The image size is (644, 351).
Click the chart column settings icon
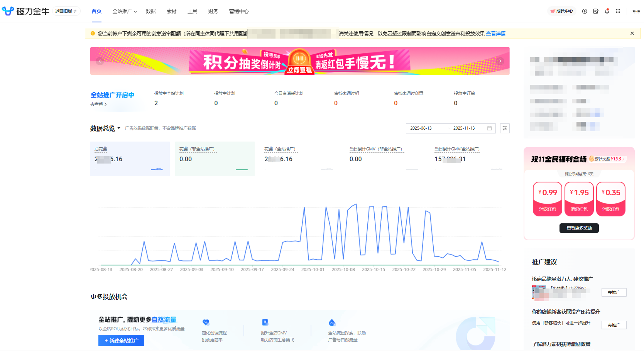(x=505, y=128)
